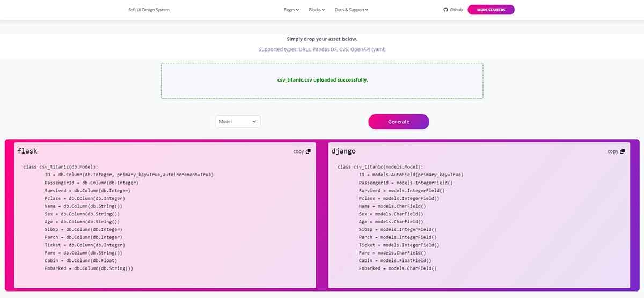This screenshot has width=644, height=298.
Task: Expand the Pages navigation menu
Action: [291, 10]
